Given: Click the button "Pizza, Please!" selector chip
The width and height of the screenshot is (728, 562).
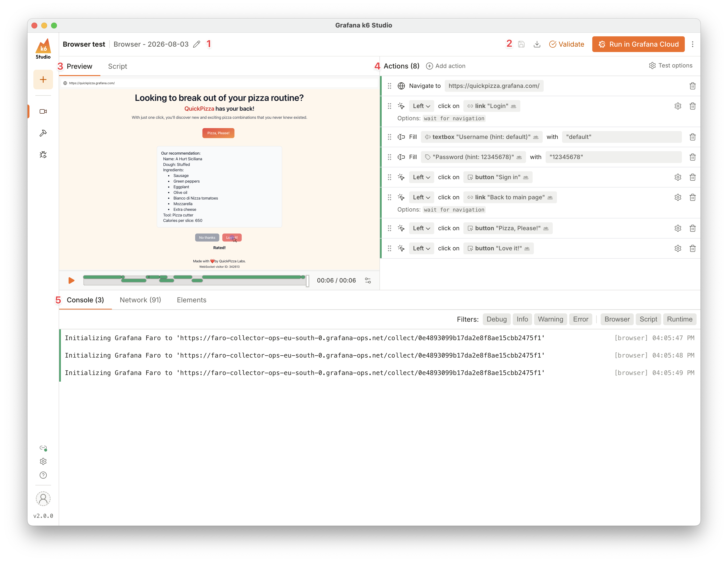Looking at the screenshot, I should pyautogui.click(x=508, y=228).
